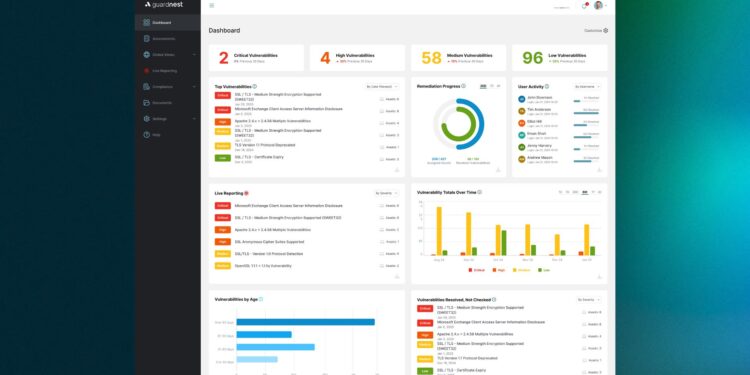Click Ehsan Shah's activity progress bar
Viewport: 750px width, 375px height.
pos(586,137)
